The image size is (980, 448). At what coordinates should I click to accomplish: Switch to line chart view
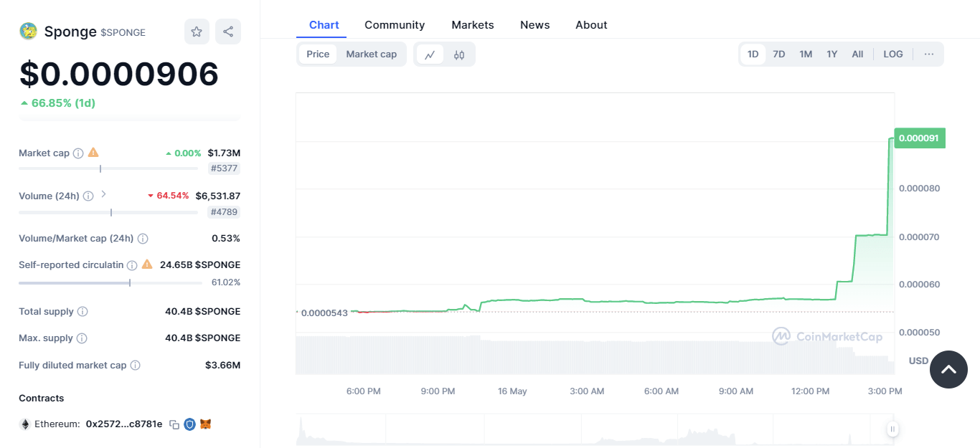point(430,54)
